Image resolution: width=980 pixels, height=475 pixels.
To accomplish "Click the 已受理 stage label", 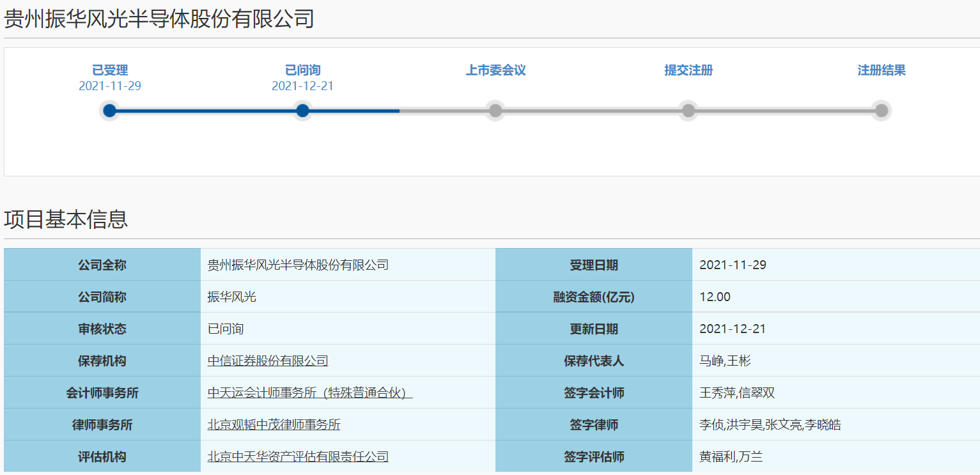I will pos(110,70).
